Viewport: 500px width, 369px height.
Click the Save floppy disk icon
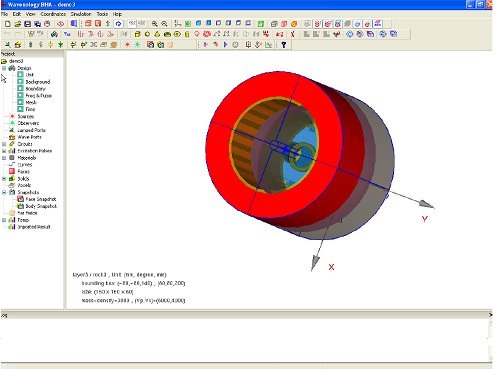[27, 24]
